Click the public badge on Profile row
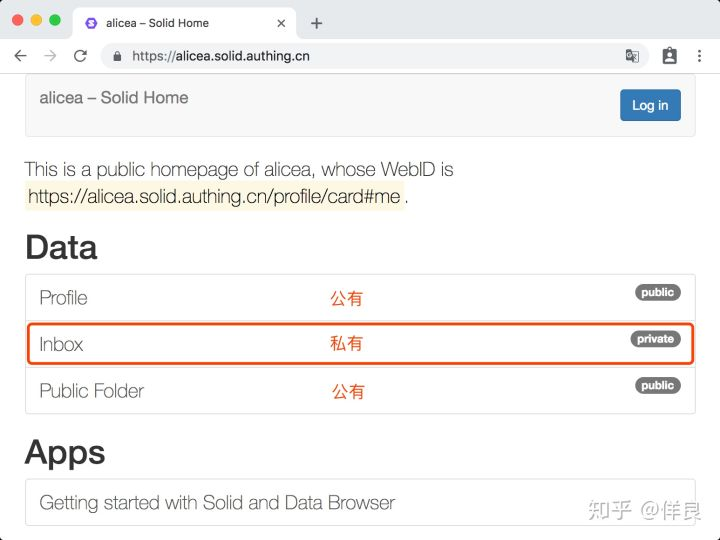 pos(658,292)
